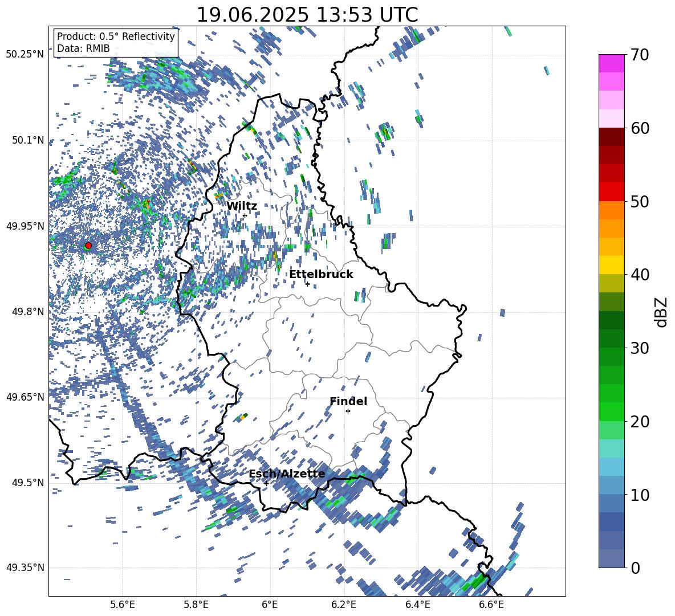Click the dark maroon colorbar segment below 60
675x616 pixels.
click(611, 137)
